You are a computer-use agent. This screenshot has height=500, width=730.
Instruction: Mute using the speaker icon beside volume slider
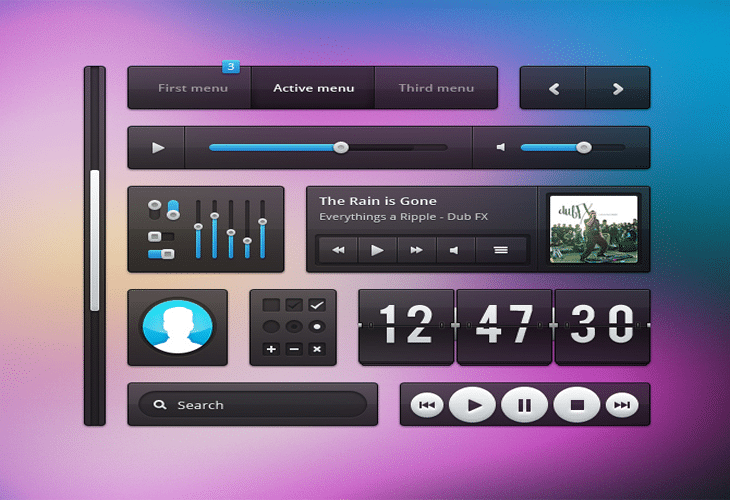click(x=501, y=147)
